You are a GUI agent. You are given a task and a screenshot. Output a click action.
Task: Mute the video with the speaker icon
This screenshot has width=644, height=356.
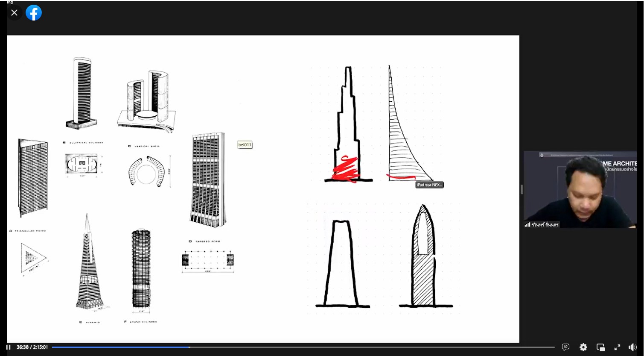click(632, 347)
